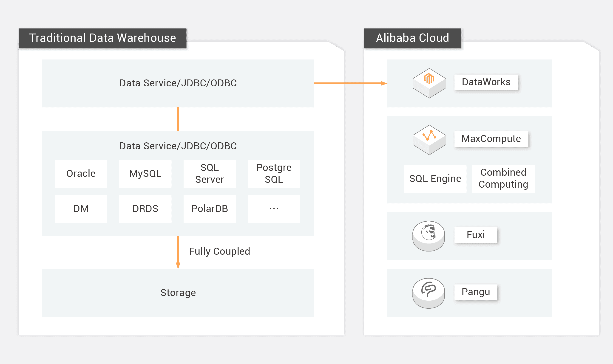Click the MaxCompute text label
The image size is (613, 364).
pos(491,139)
